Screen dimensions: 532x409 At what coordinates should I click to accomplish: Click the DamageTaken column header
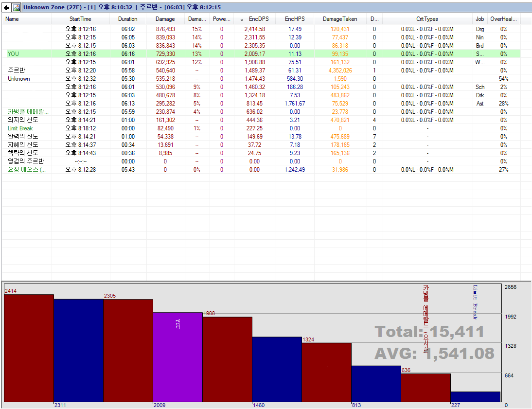pyautogui.click(x=339, y=19)
